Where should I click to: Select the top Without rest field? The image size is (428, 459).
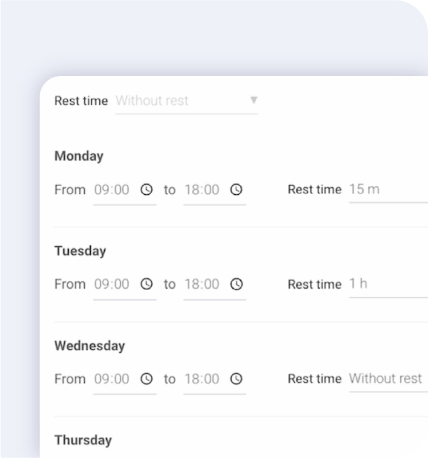(x=187, y=101)
